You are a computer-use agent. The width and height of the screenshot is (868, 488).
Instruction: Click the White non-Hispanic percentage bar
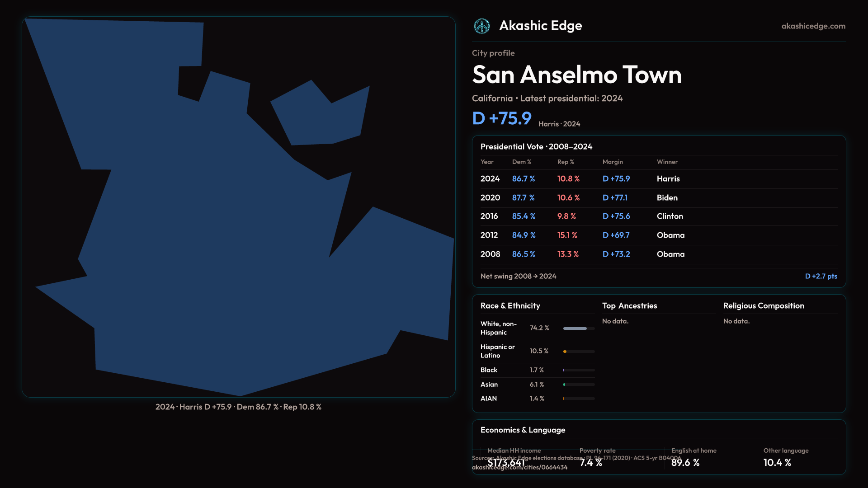(575, 328)
